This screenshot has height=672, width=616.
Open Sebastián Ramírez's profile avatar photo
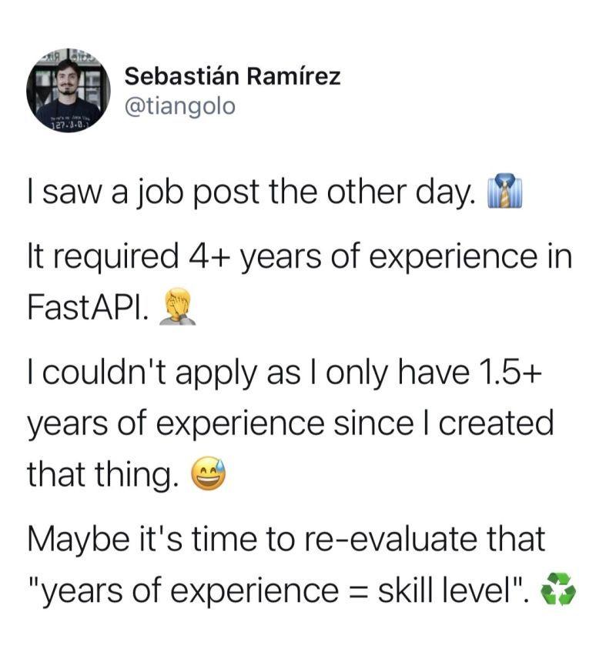pos(69,90)
